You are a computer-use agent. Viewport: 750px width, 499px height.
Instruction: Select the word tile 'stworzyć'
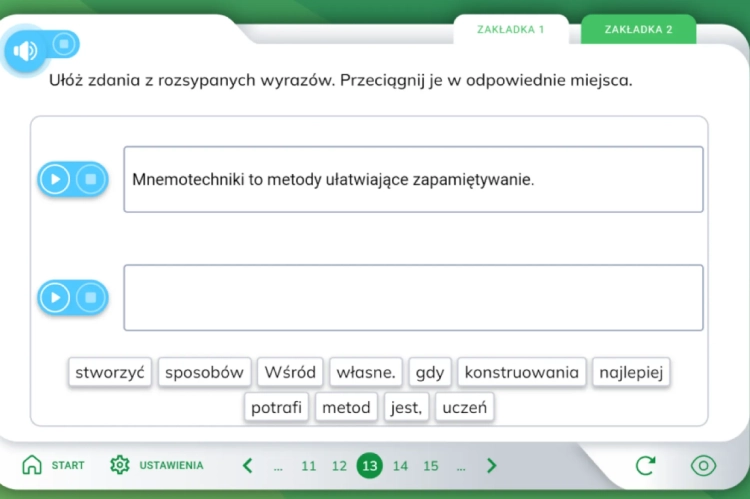click(110, 372)
